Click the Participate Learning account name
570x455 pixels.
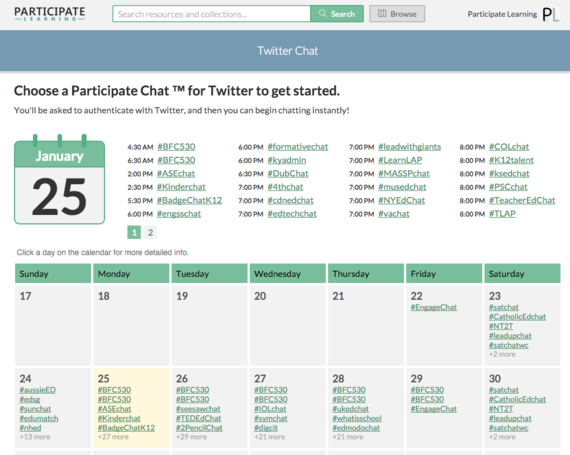(x=502, y=14)
